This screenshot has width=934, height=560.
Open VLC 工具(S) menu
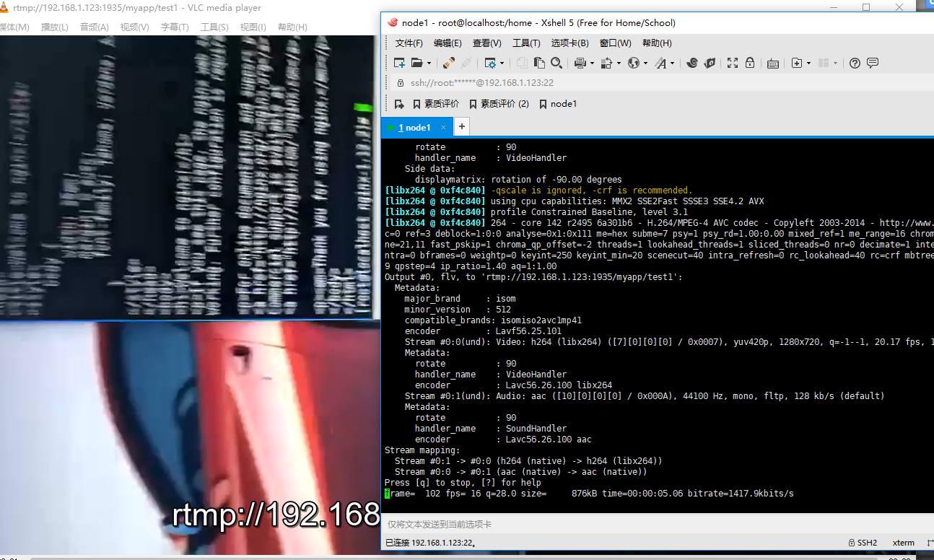[x=214, y=27]
